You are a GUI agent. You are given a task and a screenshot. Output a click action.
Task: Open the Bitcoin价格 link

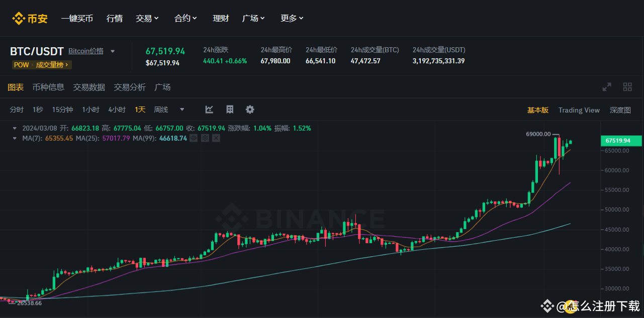coord(85,51)
